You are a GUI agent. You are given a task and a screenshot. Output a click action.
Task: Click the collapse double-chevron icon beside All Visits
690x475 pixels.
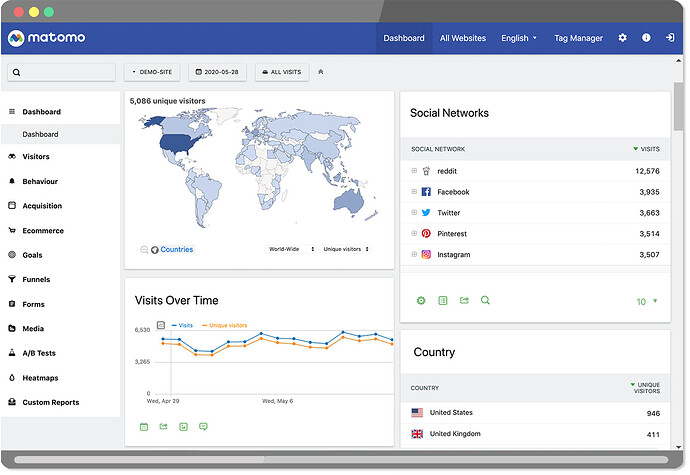point(321,72)
